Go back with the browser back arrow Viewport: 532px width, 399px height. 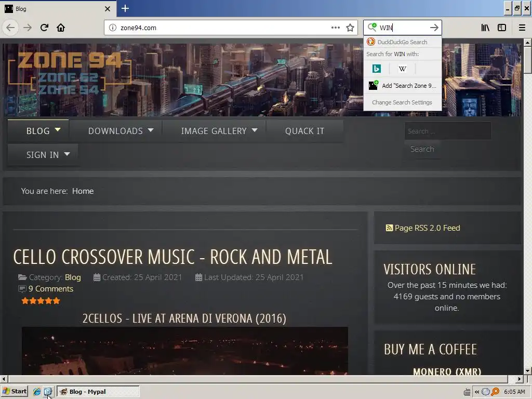(x=10, y=28)
